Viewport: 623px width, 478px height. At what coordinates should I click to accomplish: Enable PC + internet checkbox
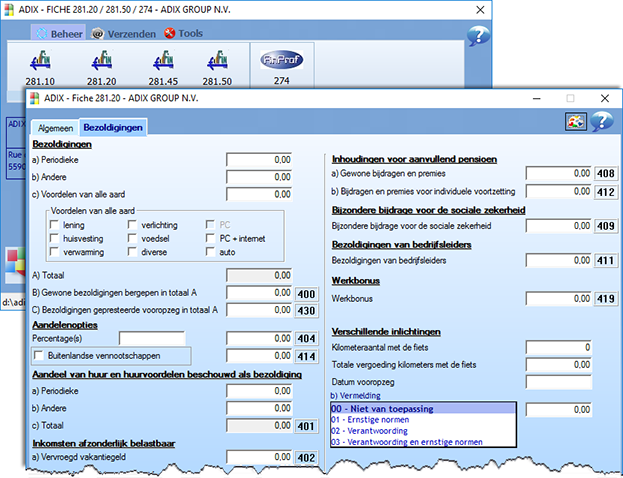click(211, 238)
